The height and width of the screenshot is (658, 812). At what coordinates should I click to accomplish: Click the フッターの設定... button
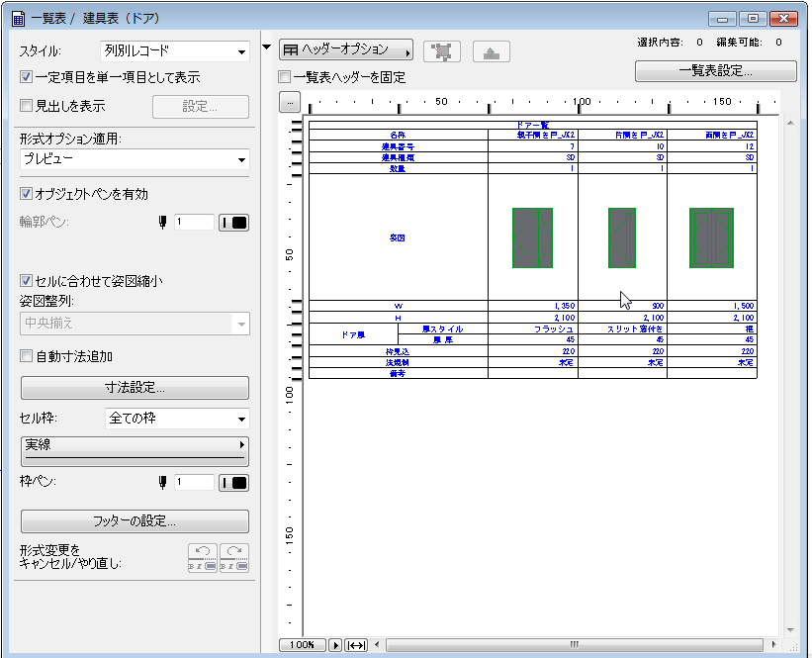[x=135, y=521]
